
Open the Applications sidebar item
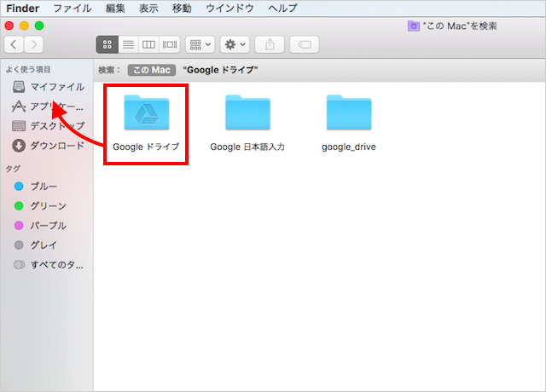[48, 107]
